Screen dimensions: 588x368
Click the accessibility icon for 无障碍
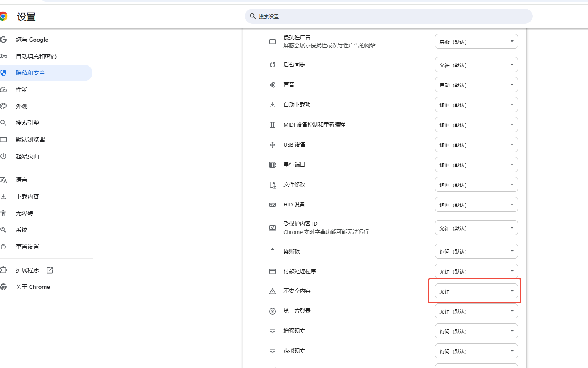[3, 213]
